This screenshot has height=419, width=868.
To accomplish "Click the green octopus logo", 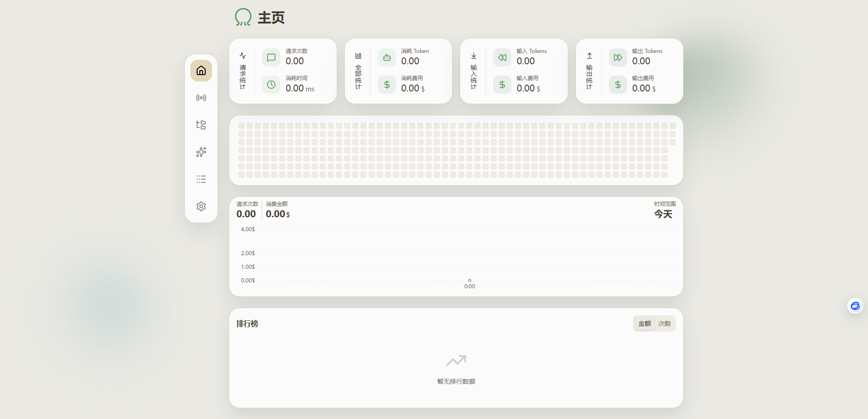I will 243,17.
